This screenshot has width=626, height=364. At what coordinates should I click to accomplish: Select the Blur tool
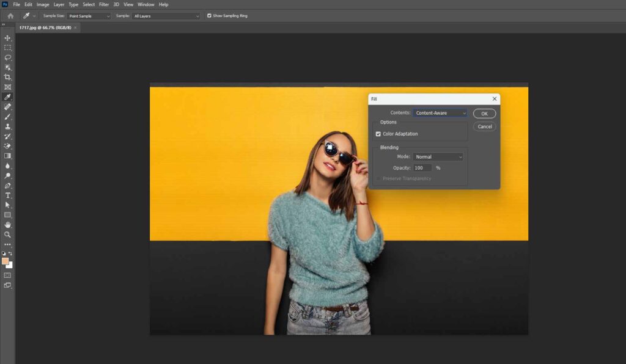click(7, 166)
